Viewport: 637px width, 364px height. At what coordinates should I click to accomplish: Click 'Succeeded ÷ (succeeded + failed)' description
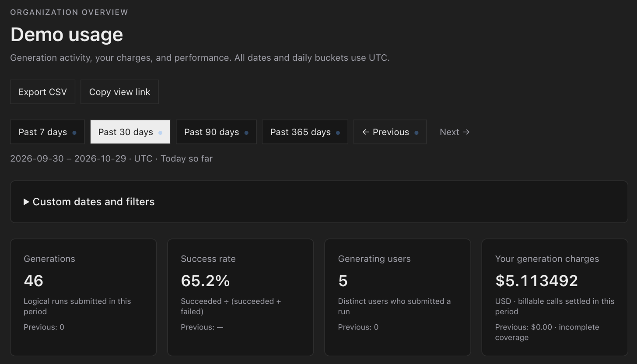[x=231, y=306]
